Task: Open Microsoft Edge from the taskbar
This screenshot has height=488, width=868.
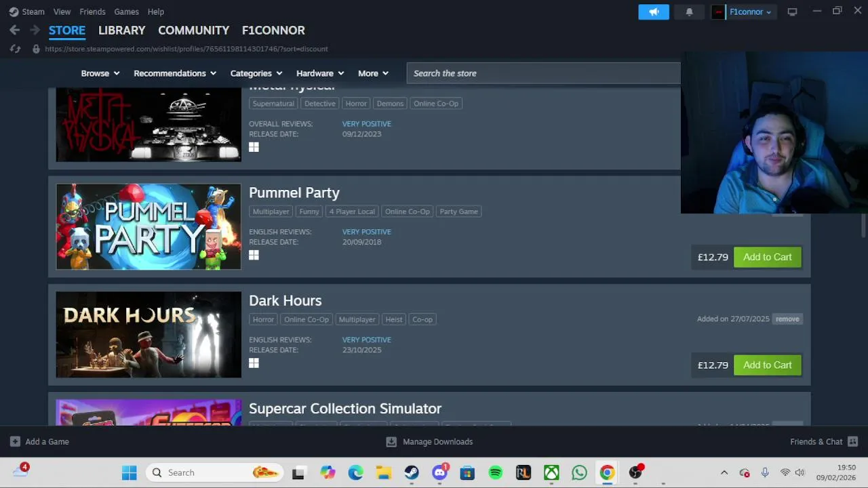Action: (355, 472)
